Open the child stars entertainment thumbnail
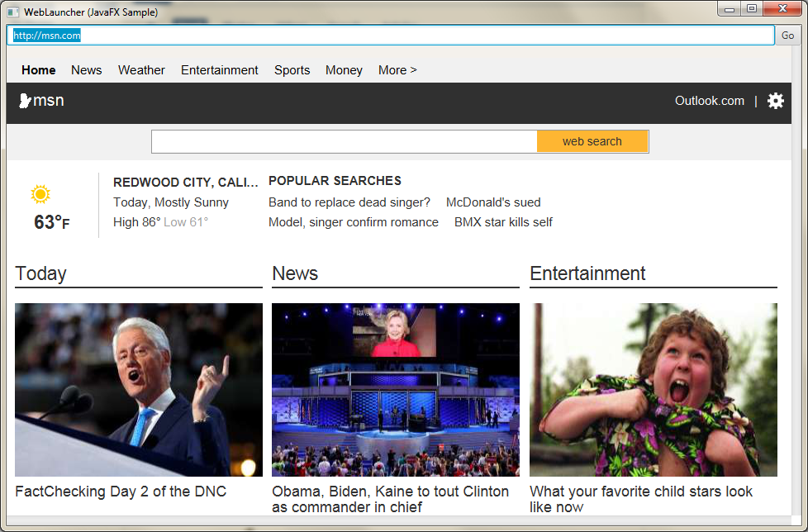 point(653,389)
